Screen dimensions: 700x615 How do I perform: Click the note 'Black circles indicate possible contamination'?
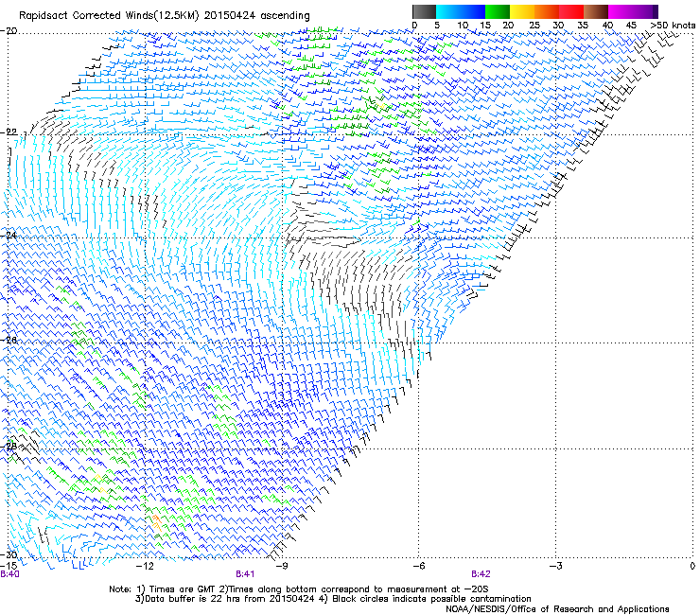(431, 599)
